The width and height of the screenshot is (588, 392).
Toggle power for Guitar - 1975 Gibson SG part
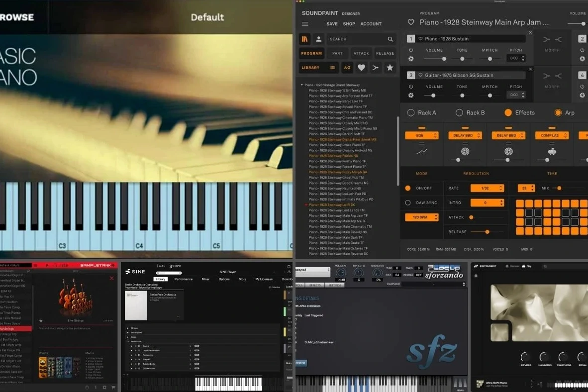click(411, 87)
